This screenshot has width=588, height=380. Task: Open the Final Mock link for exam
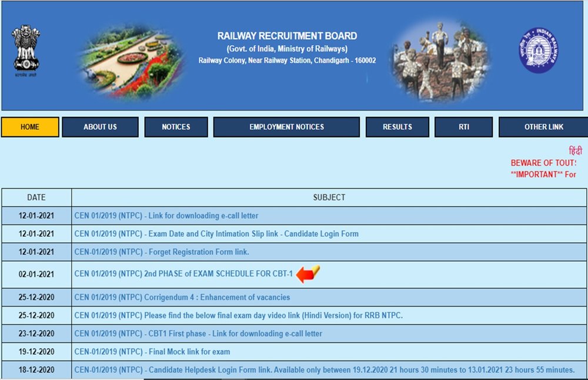pyautogui.click(x=152, y=352)
